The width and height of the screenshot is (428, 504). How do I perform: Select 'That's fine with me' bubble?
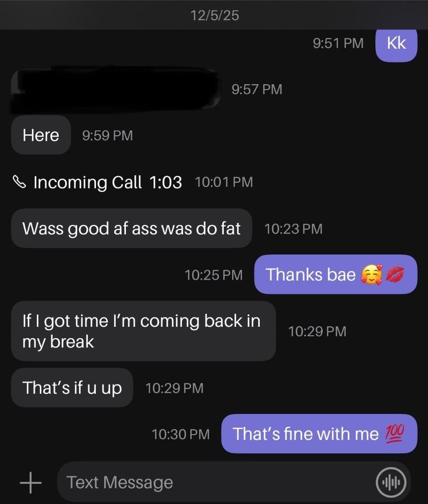click(319, 434)
